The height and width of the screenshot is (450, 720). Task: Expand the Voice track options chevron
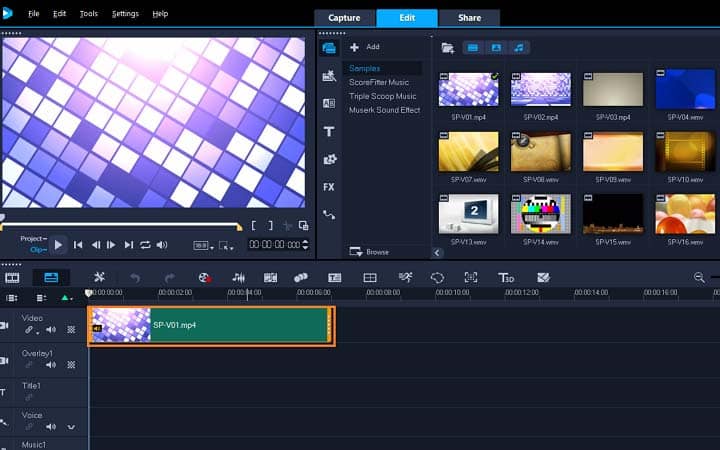pos(71,427)
